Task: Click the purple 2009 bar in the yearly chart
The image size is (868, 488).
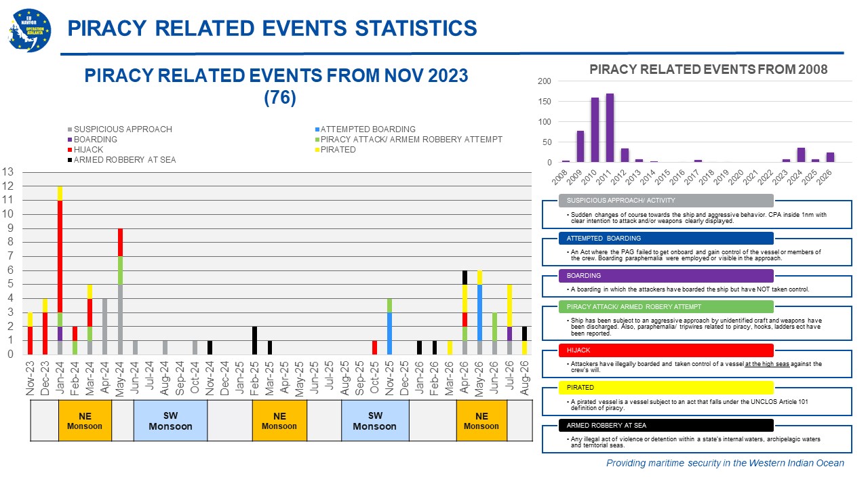Action: 580,147
